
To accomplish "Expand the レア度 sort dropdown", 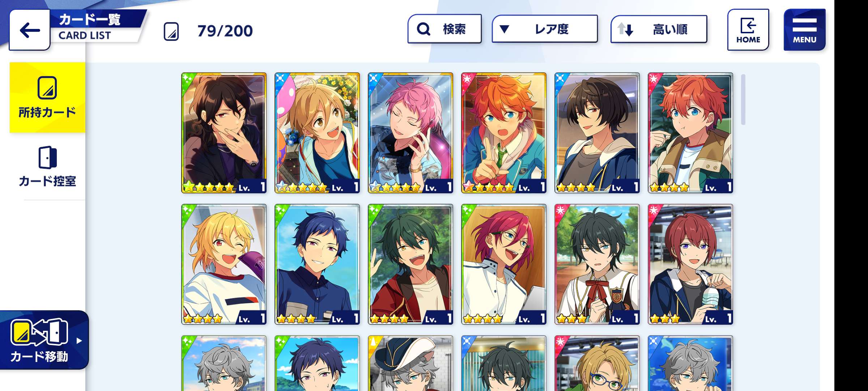I will click(545, 29).
